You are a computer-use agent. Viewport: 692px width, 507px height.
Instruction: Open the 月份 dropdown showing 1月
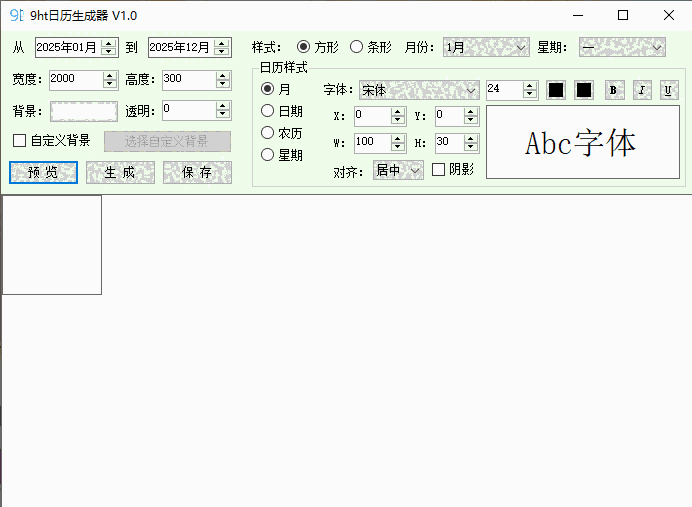point(486,47)
